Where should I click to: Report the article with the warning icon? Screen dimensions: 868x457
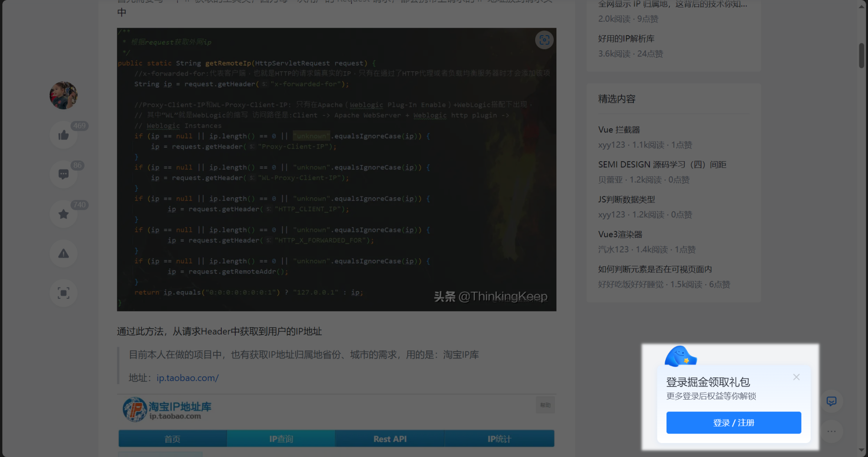pos(63,254)
